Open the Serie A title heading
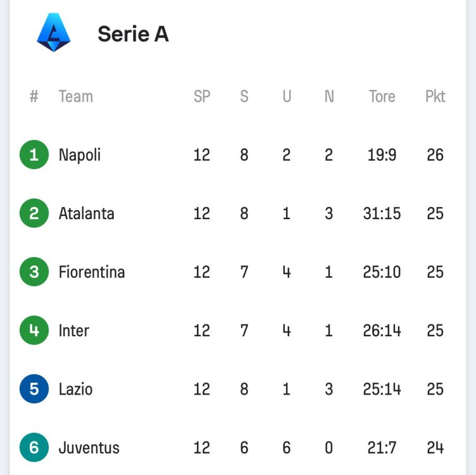 coord(133,34)
